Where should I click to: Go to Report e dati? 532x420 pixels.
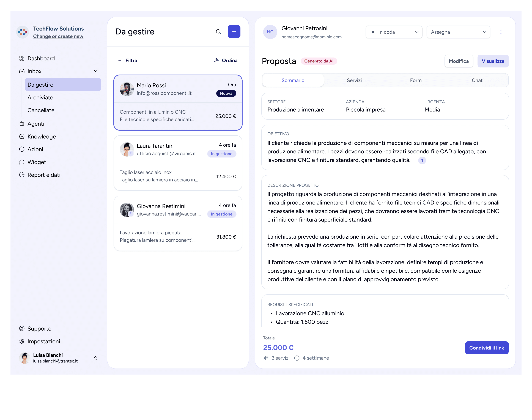[43, 175]
